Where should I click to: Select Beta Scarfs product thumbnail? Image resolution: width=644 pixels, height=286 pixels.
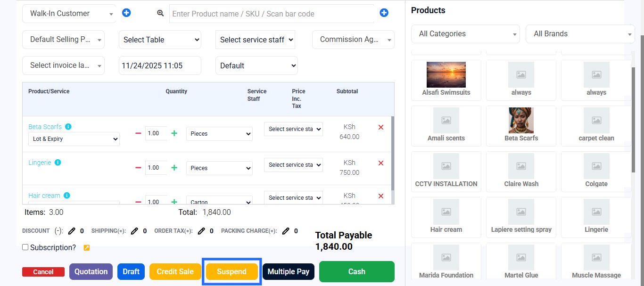521,120
